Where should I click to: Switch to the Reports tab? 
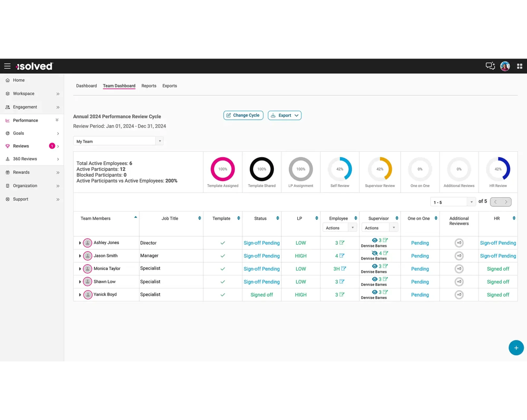[x=149, y=86]
